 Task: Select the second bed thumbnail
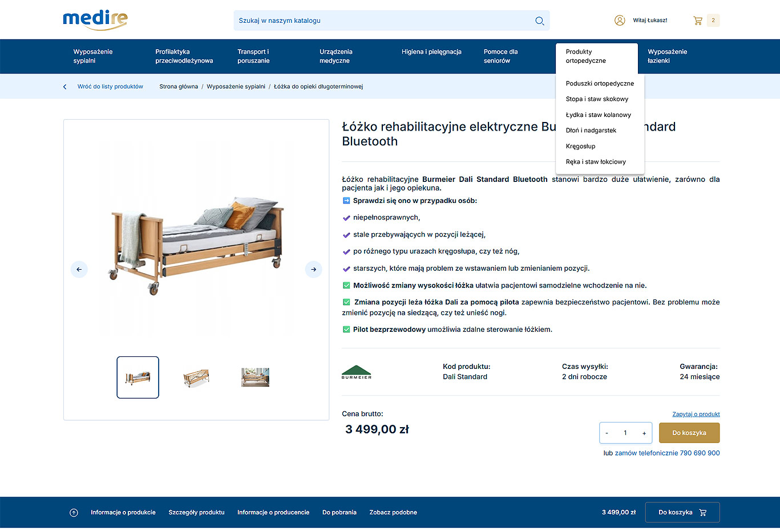[x=196, y=377]
